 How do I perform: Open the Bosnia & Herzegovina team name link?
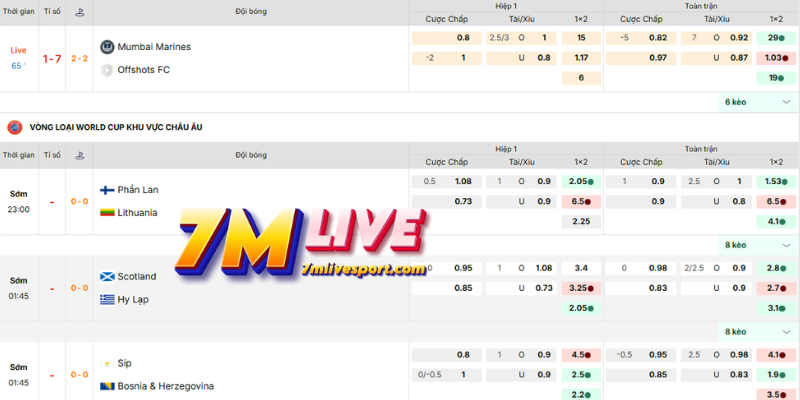click(x=166, y=386)
